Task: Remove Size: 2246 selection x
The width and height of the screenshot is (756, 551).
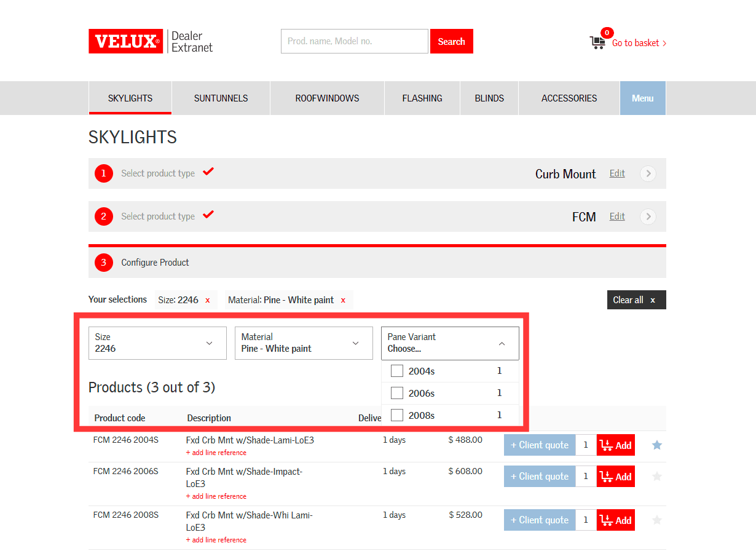Action: pos(208,300)
